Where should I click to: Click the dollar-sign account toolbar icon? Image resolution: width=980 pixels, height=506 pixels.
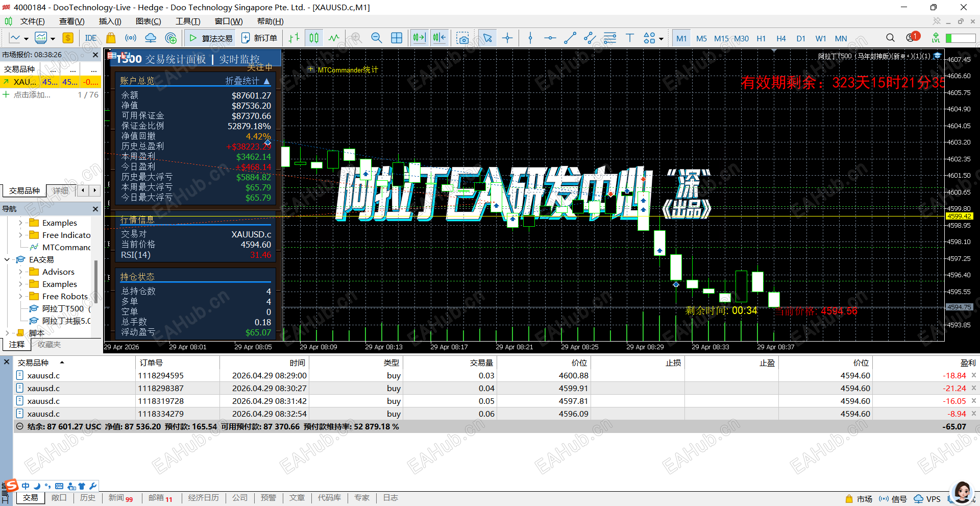click(x=68, y=38)
